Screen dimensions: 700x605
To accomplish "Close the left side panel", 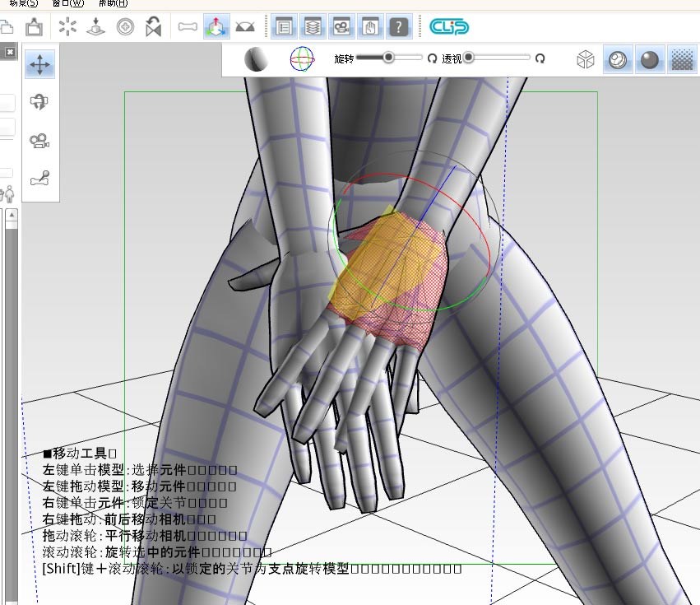I will pos(10,52).
